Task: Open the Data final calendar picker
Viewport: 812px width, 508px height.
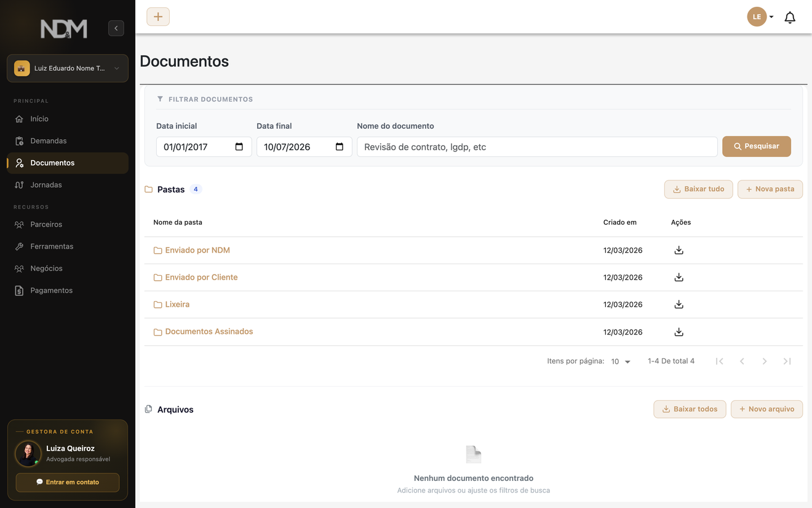Action: 339,147
